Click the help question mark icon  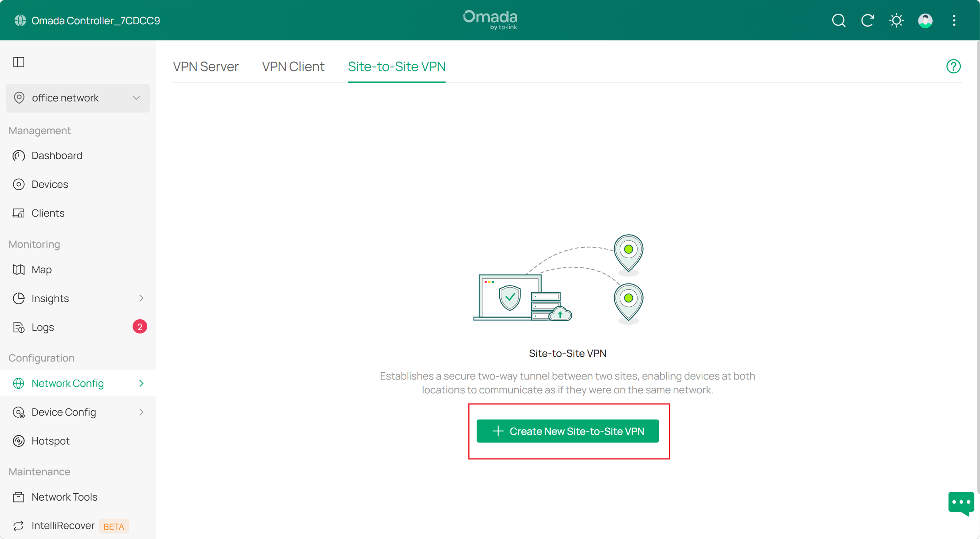[953, 66]
